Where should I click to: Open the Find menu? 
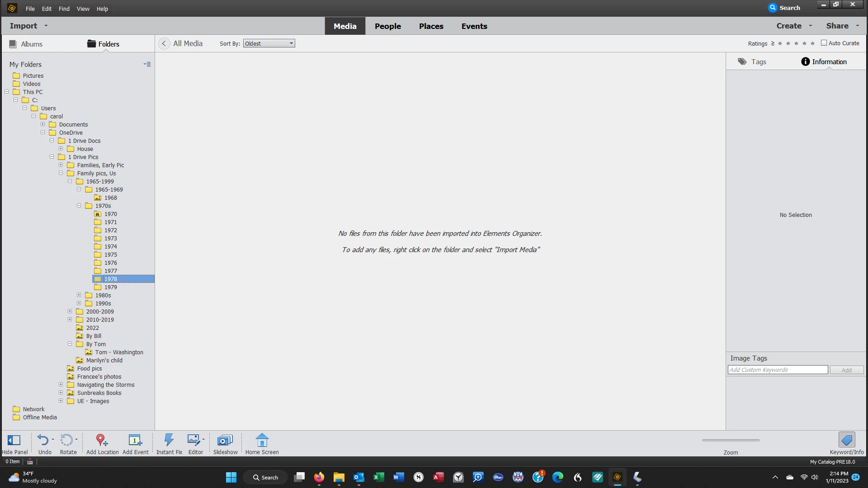pyautogui.click(x=64, y=9)
